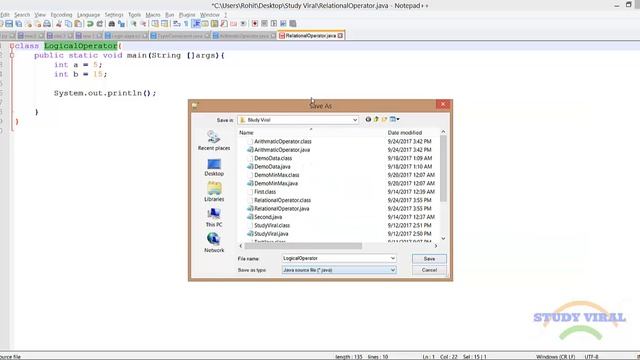The height and width of the screenshot is (360, 640).
Task: Click the Cut scissors toolbar icon
Action: click(x=59, y=24)
